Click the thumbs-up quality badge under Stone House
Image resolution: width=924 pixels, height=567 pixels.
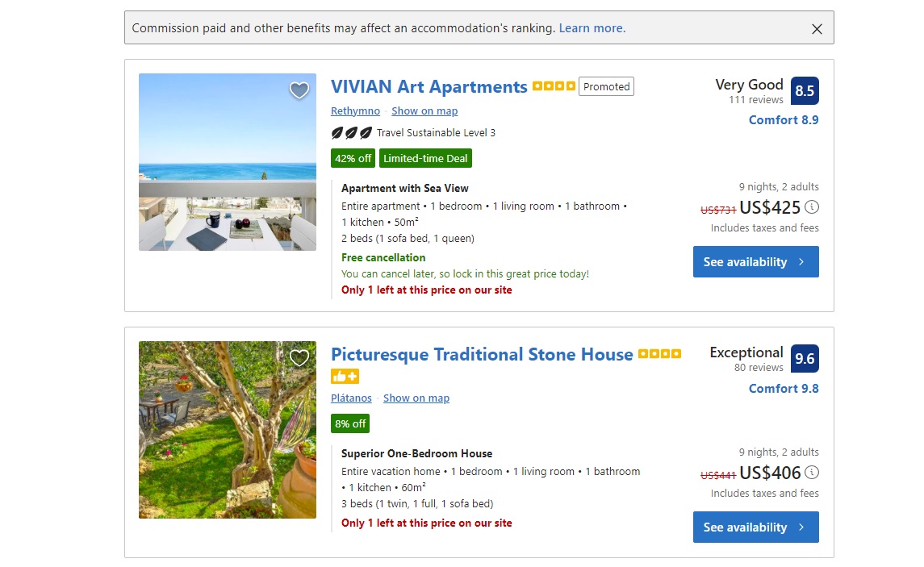click(x=345, y=376)
